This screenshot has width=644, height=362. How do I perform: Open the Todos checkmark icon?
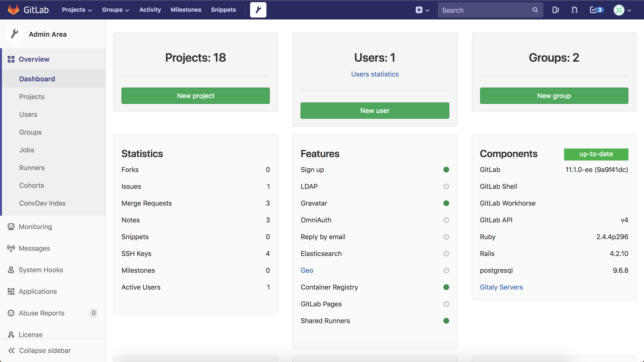(x=593, y=10)
